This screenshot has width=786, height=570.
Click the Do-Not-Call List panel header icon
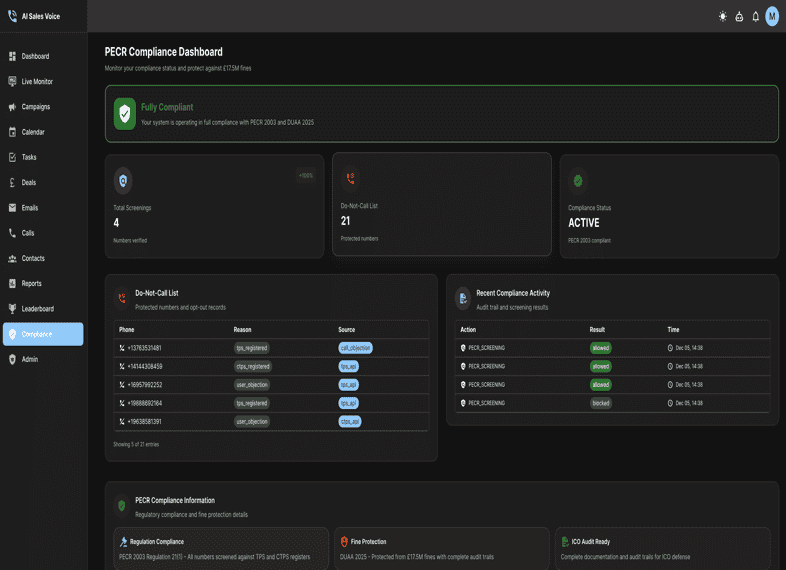tap(122, 299)
